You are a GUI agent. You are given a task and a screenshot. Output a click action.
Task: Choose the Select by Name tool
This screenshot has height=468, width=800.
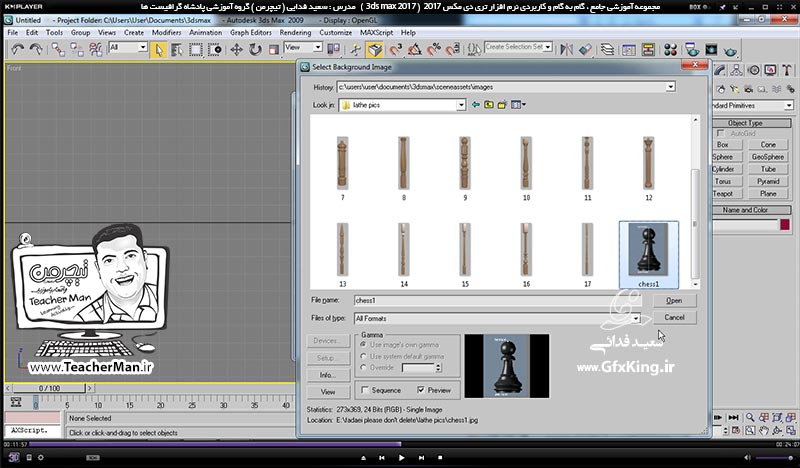[x=177, y=50]
